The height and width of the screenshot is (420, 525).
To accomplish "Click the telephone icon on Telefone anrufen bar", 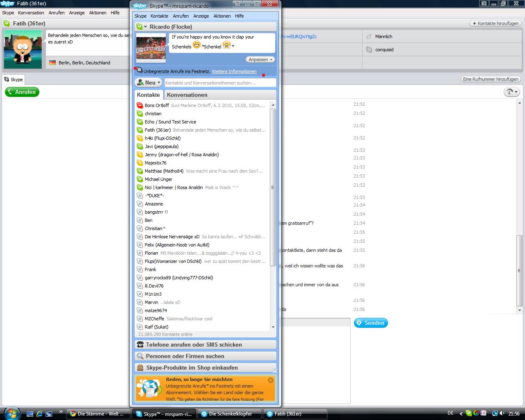I will pos(140,345).
